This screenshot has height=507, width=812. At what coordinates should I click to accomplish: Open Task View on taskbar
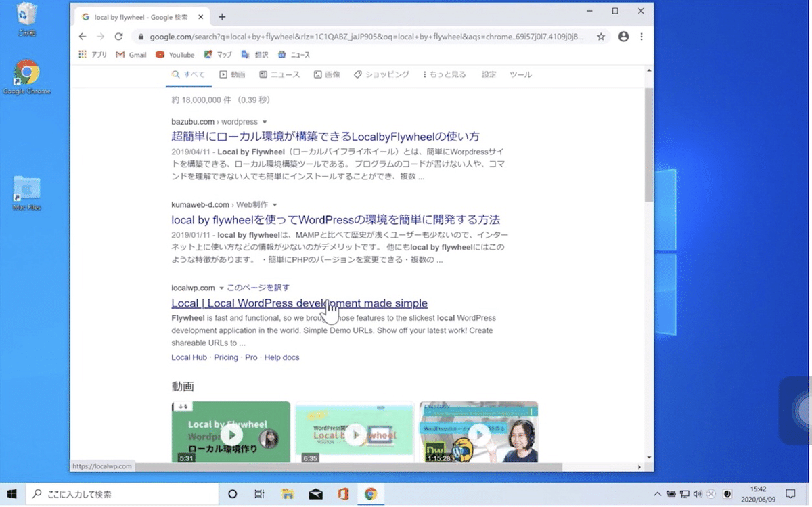pos(259,494)
